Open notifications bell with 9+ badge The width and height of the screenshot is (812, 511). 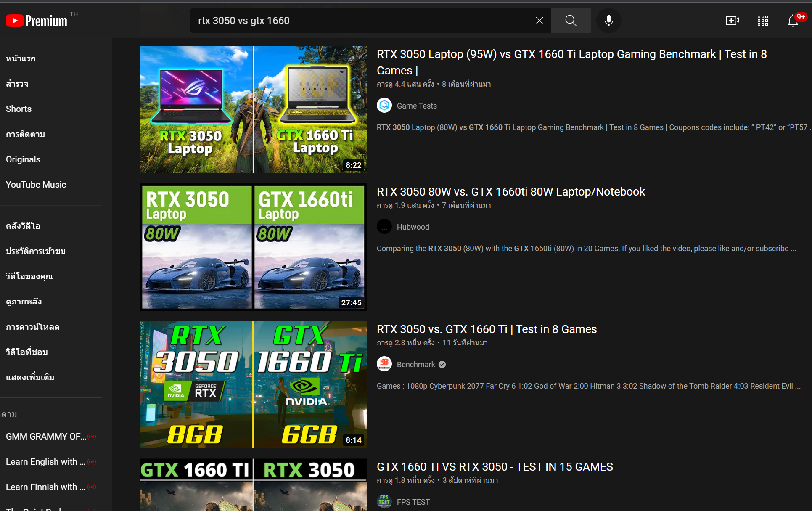(x=793, y=21)
